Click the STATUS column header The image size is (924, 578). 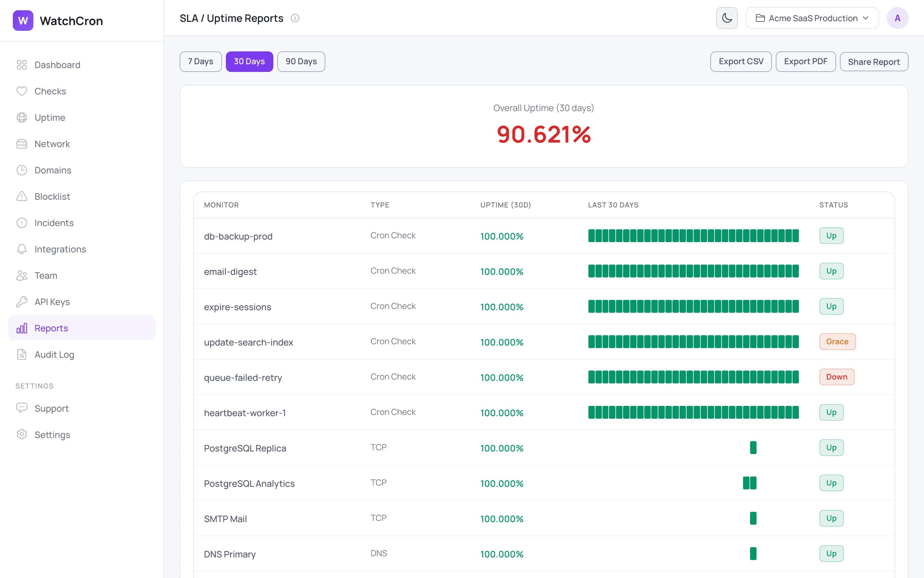click(x=834, y=205)
